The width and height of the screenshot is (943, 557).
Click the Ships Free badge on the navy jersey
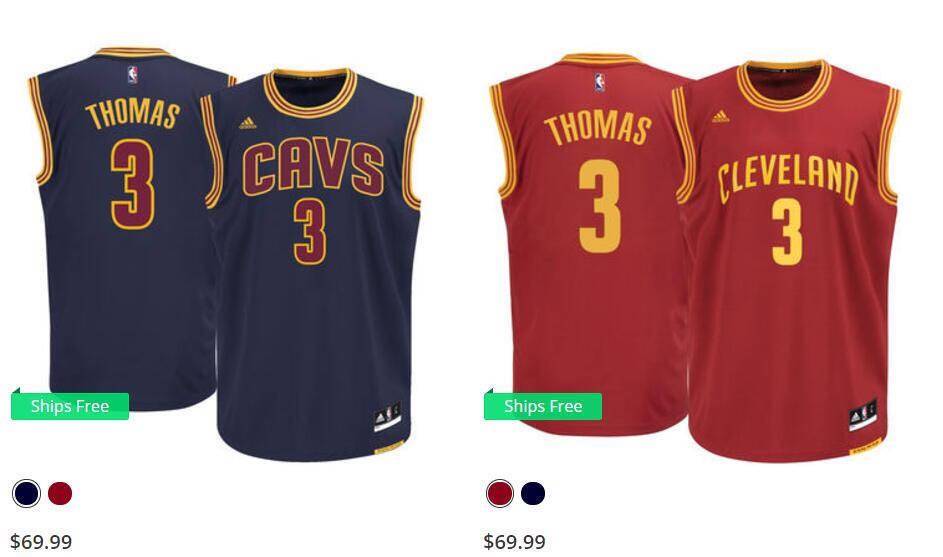click(70, 405)
